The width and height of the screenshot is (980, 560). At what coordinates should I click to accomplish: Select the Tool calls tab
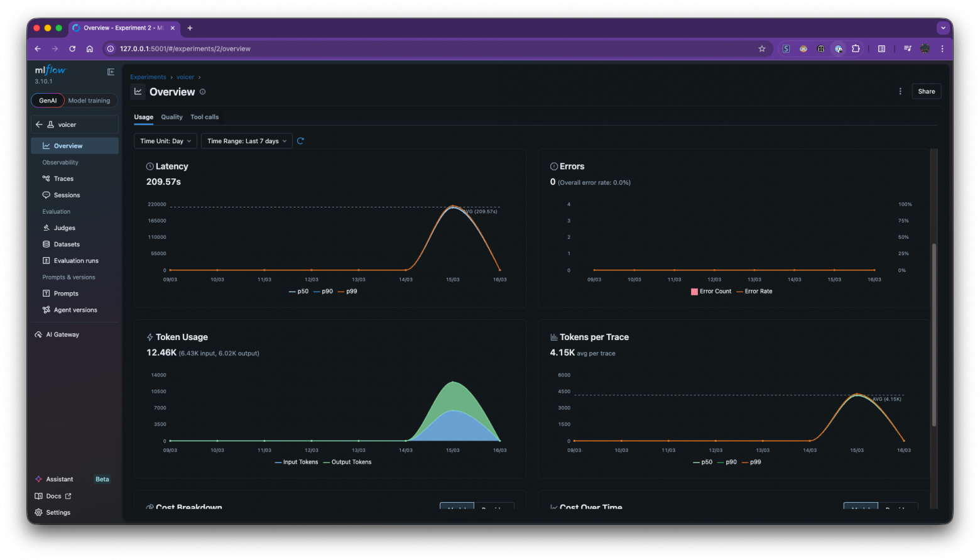204,117
